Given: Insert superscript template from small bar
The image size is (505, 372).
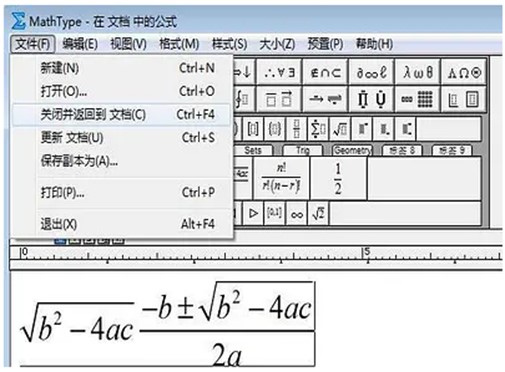Looking at the screenshot, I should (362, 129).
